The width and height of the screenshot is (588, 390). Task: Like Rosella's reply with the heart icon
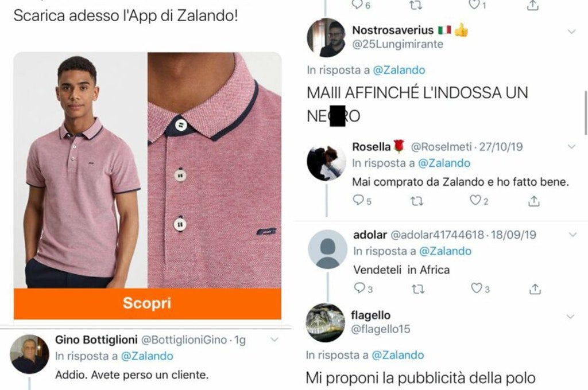[475, 200]
